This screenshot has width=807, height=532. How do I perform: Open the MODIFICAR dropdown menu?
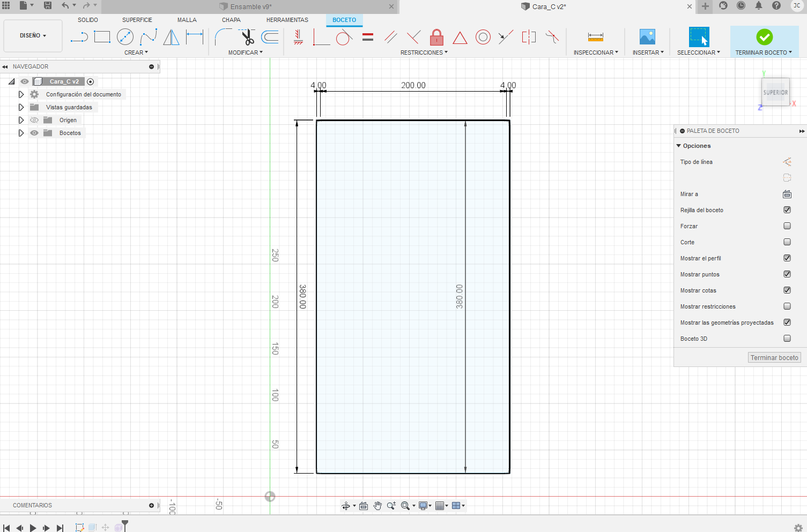246,53
